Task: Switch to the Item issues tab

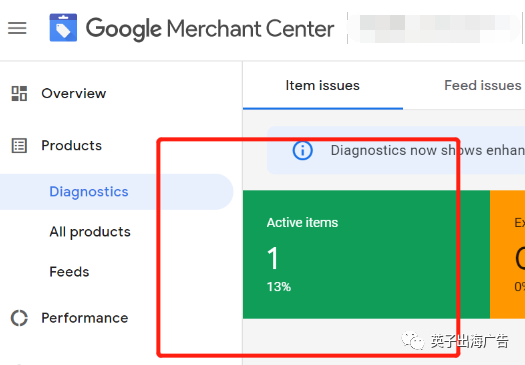Action: point(322,86)
